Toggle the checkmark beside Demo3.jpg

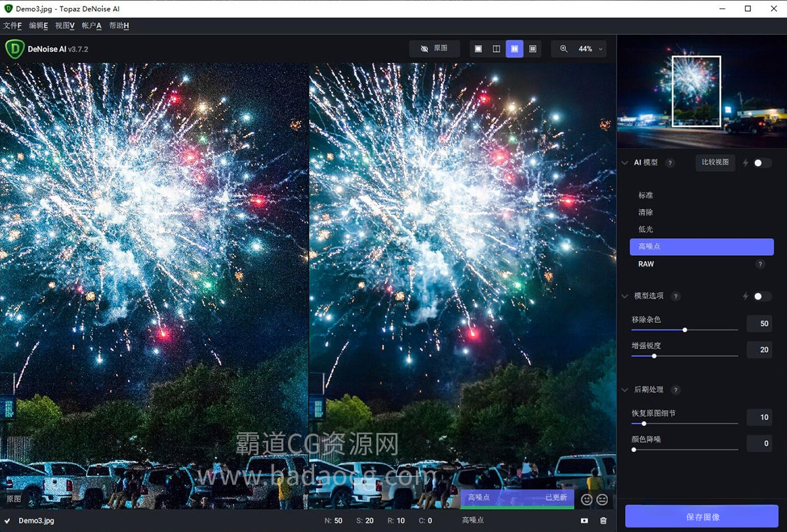[x=7, y=521]
